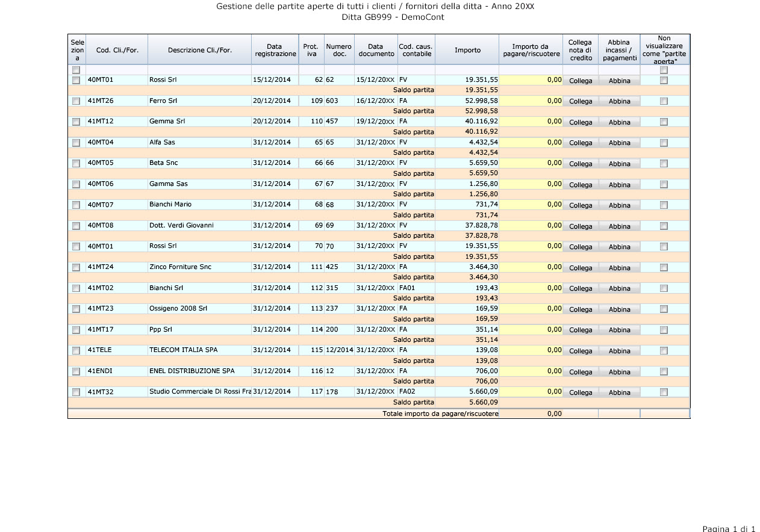Click registration date 15/12/2014
This screenshot has width=760, height=532.
pos(272,79)
